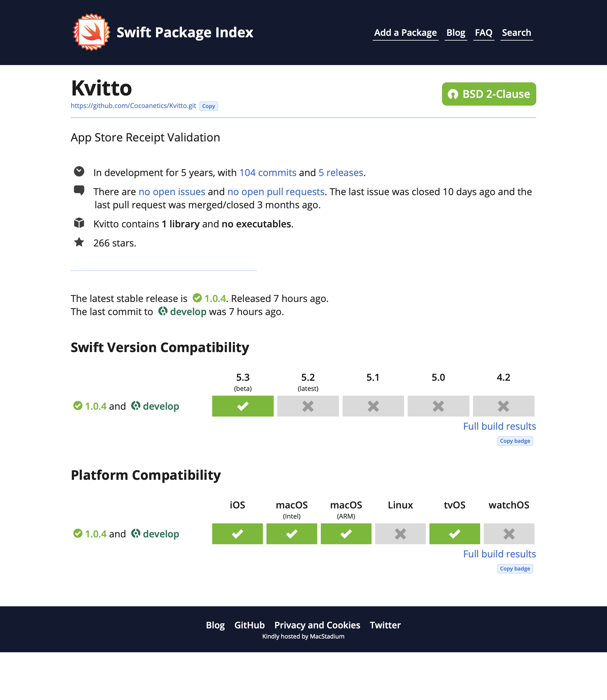
Task: Copy the repository URL
Action: coord(209,106)
